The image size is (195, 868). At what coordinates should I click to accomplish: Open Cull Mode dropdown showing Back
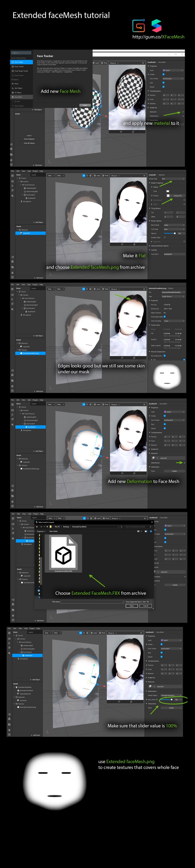[174, 229]
